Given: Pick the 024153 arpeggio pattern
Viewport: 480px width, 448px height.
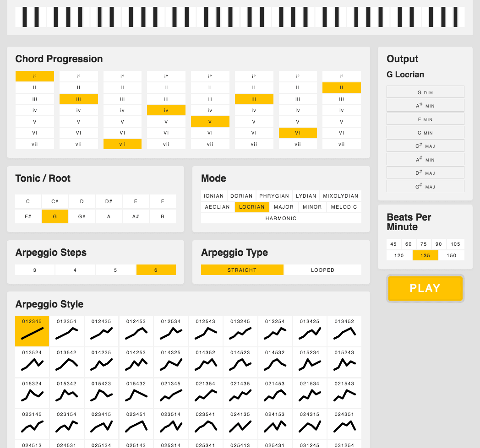Looking at the screenshot, I should pyautogui.click(x=275, y=424).
